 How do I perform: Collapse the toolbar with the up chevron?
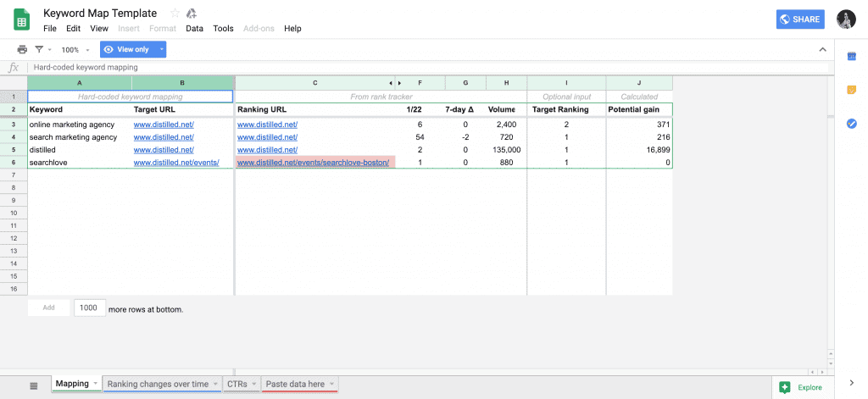tap(822, 49)
